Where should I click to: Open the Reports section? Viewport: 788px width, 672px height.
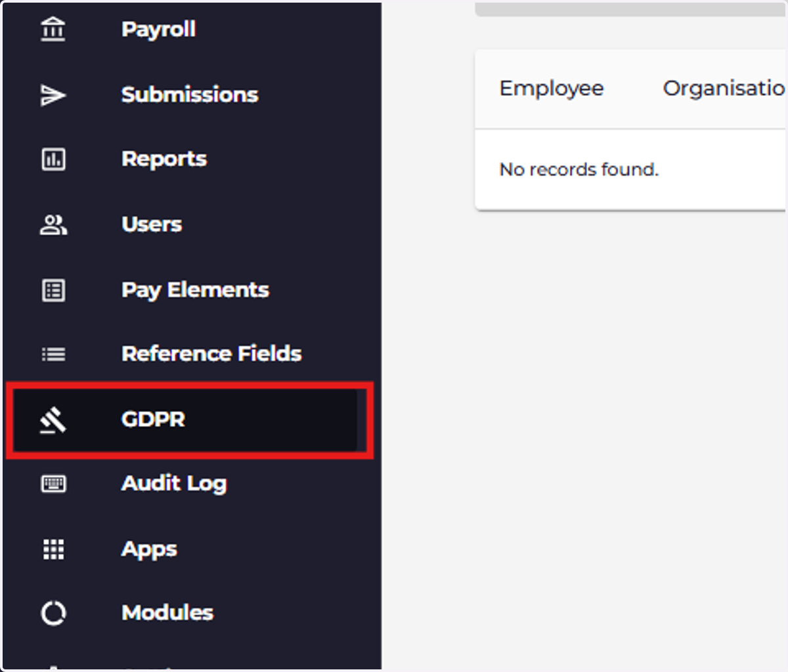pos(164,159)
